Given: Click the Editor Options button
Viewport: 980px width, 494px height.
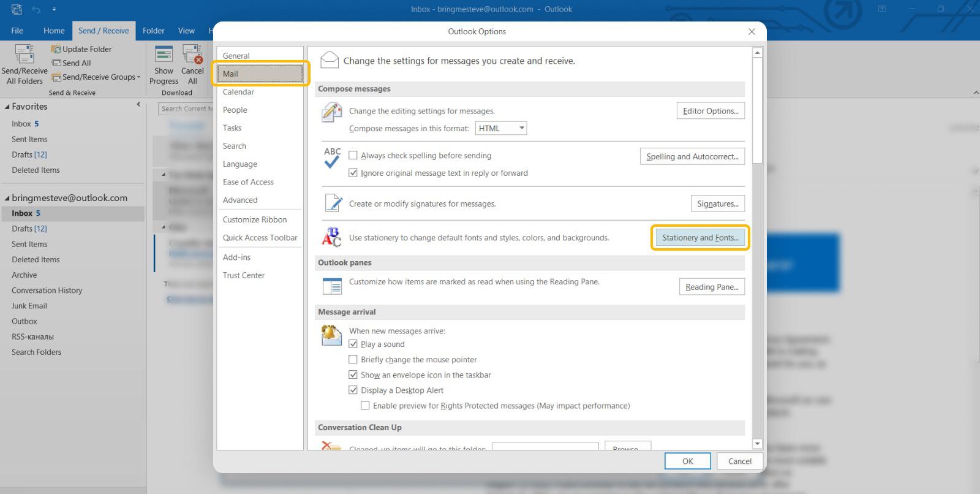Looking at the screenshot, I should [x=710, y=111].
